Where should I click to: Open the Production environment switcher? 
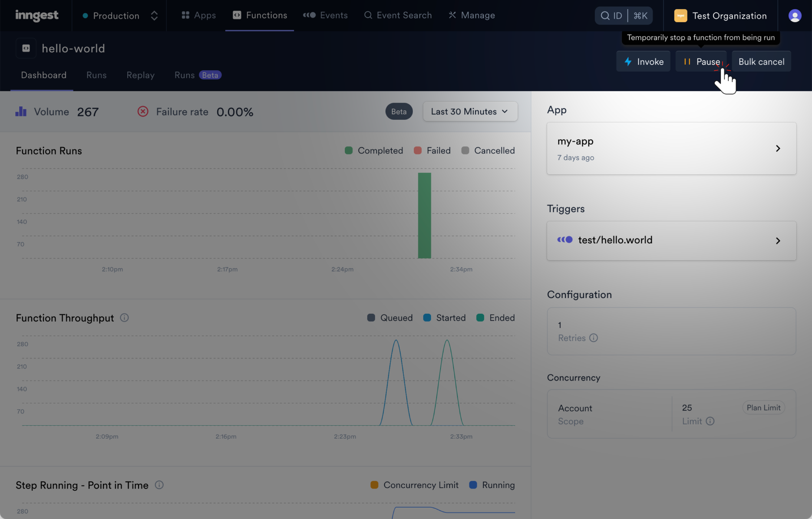pyautogui.click(x=120, y=16)
